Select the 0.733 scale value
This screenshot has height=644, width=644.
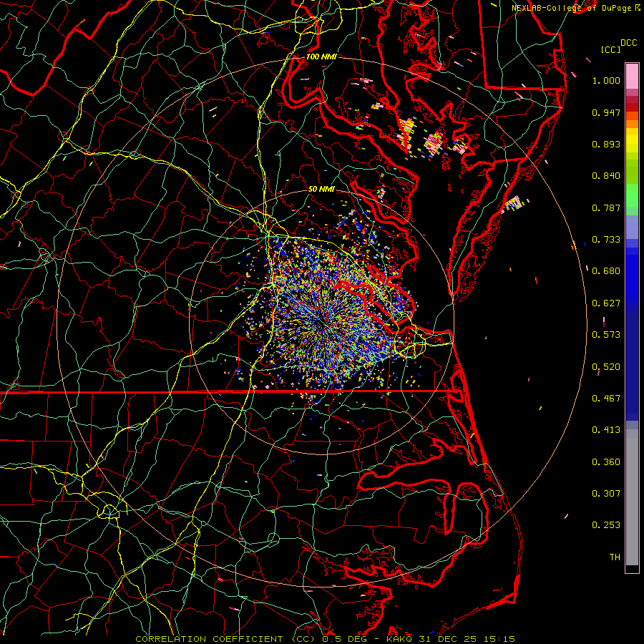[x=606, y=240]
